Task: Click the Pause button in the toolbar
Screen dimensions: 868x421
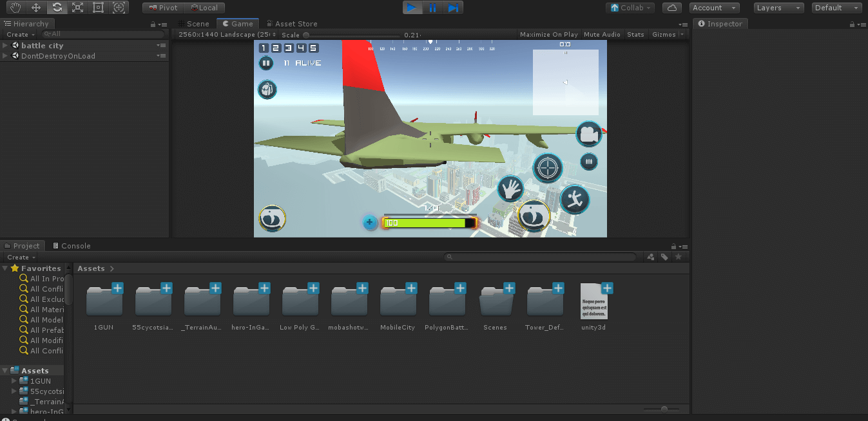Action: (x=433, y=8)
